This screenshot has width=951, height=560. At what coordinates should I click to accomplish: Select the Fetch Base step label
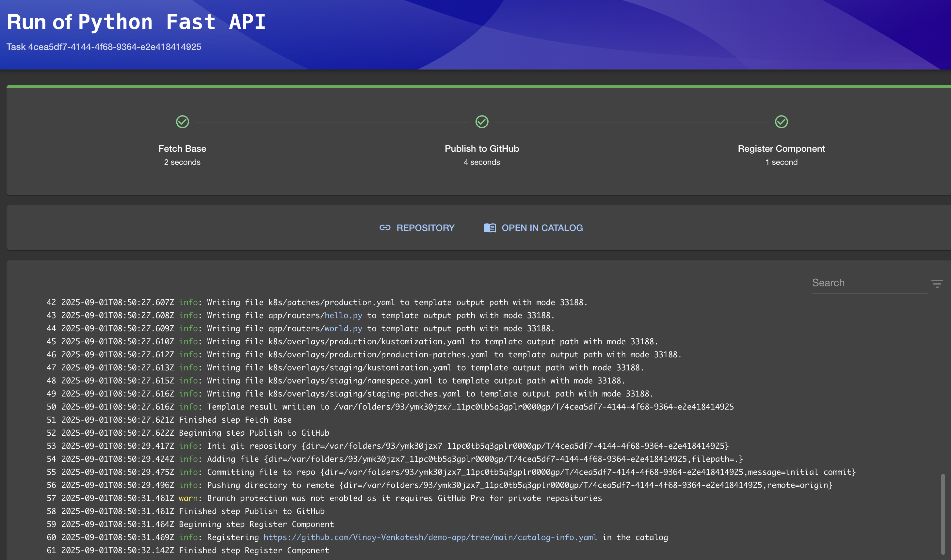point(183,148)
